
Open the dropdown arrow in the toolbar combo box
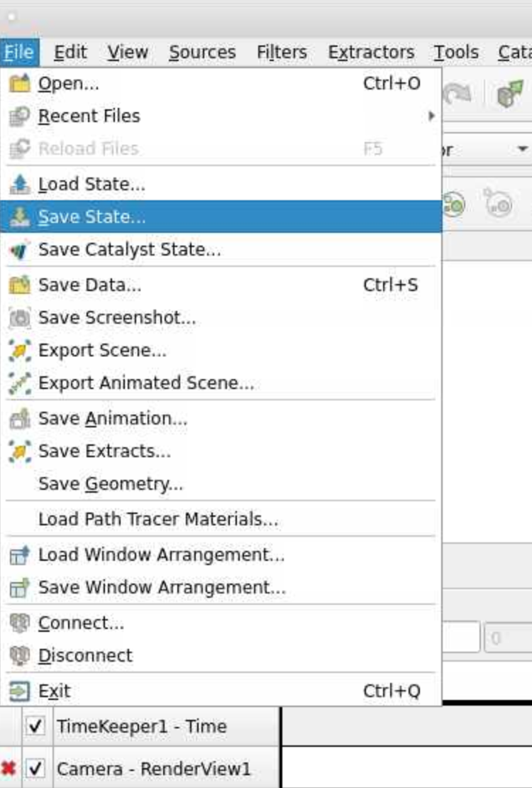click(522, 149)
